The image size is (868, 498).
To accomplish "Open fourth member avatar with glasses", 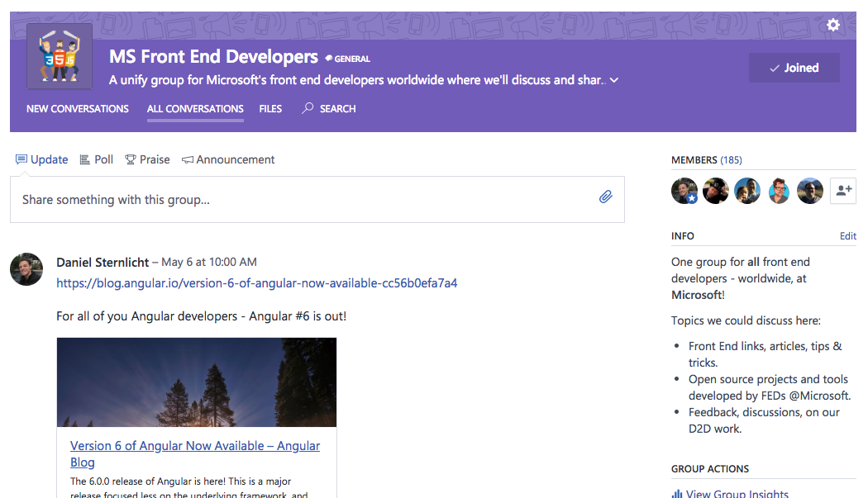I will coord(779,191).
